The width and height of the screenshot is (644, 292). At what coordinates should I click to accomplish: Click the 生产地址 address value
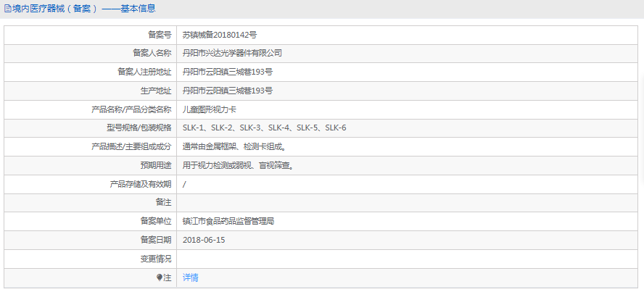pos(228,91)
